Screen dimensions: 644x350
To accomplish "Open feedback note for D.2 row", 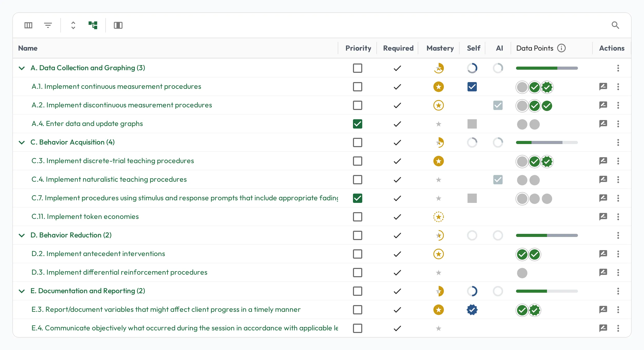I will (603, 254).
